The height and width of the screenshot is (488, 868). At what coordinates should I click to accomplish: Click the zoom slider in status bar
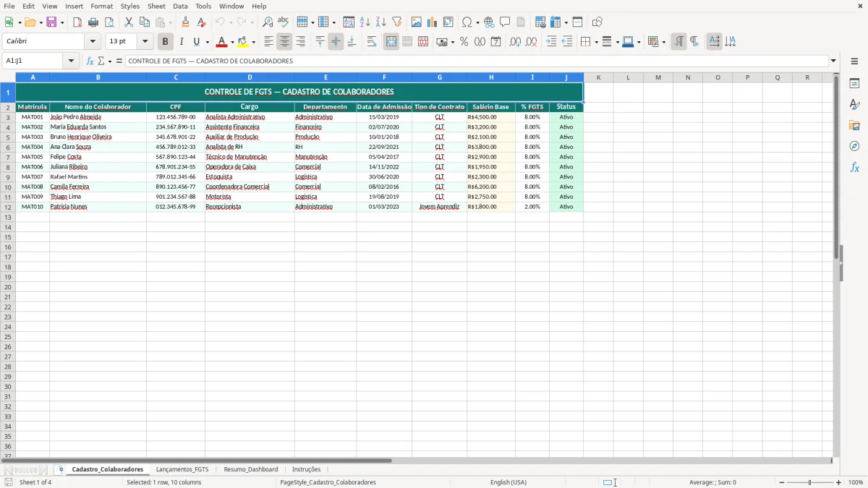pyautogui.click(x=810, y=482)
